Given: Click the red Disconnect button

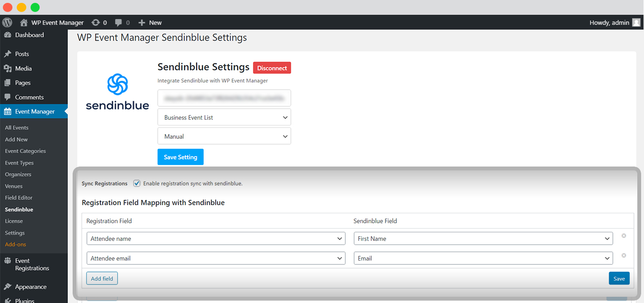Looking at the screenshot, I should click(x=272, y=68).
